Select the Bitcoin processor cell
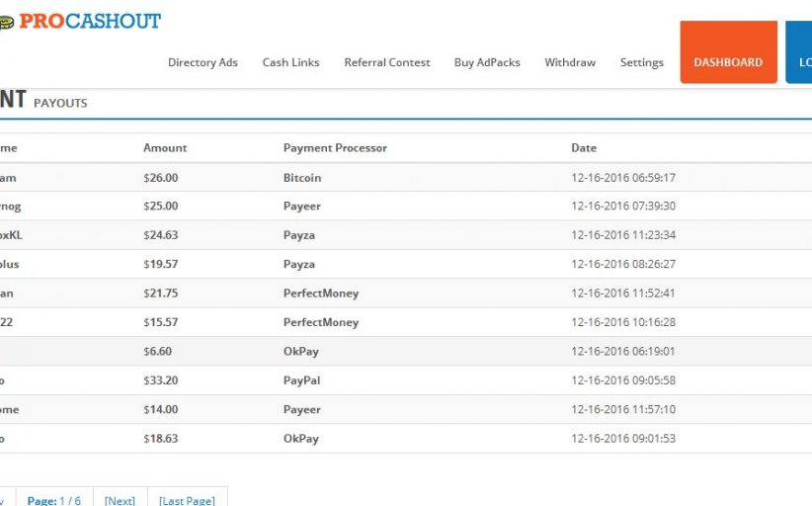 (302, 178)
